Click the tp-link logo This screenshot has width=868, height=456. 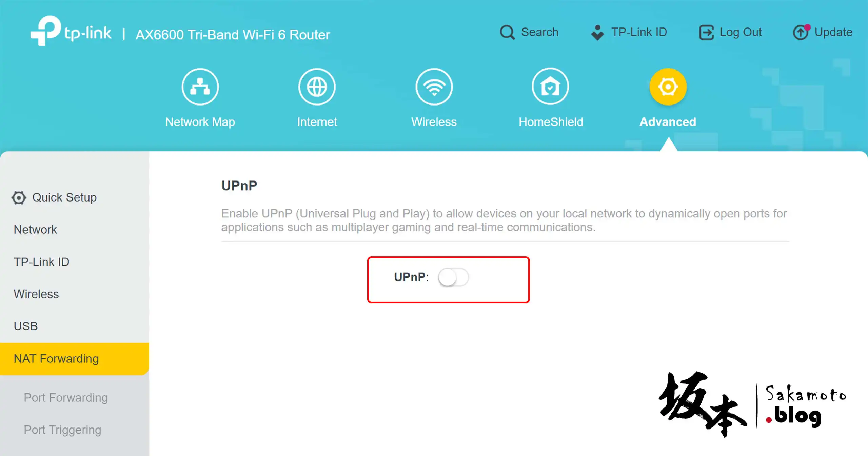(x=71, y=31)
